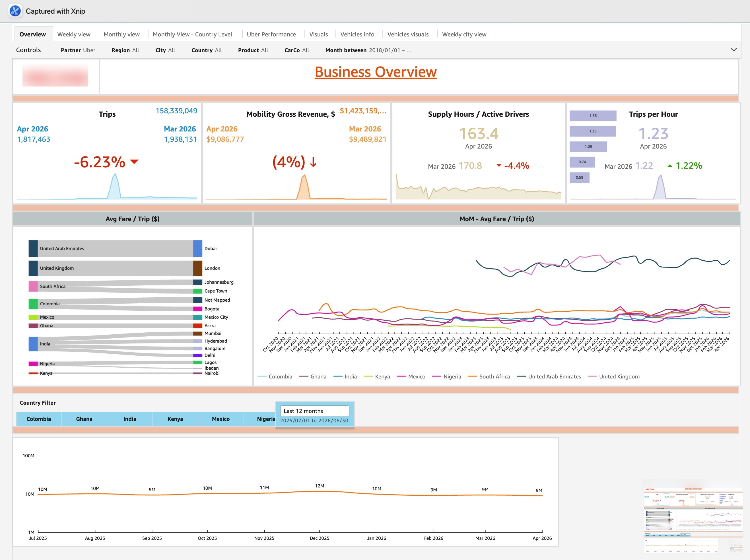Viewport: 750px width, 560px height.
Task: Click Kenya legend entry in MoM chart
Action: [377, 377]
